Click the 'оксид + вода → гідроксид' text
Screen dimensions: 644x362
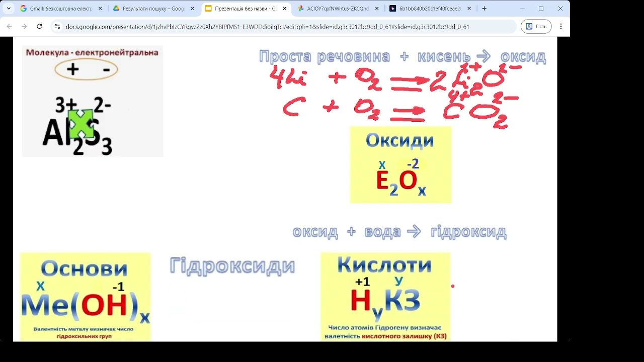[x=399, y=232]
